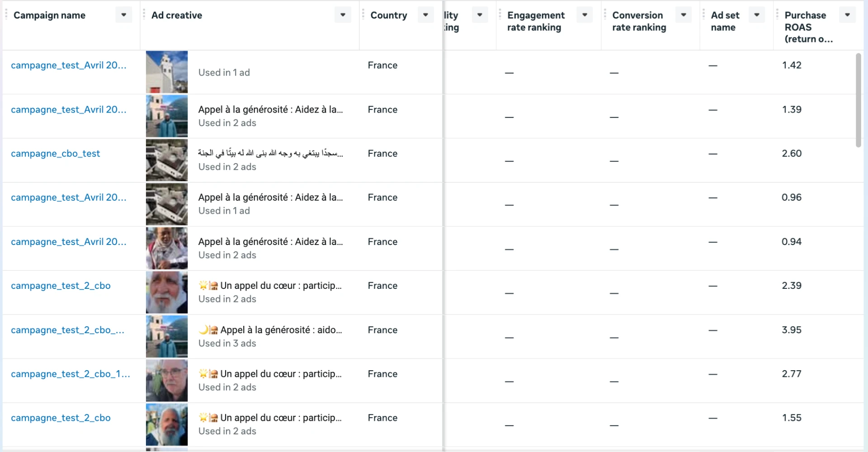The image size is (868, 452).
Task: Click thumbnail for the 3.95 ROAS row
Action: coord(167,337)
